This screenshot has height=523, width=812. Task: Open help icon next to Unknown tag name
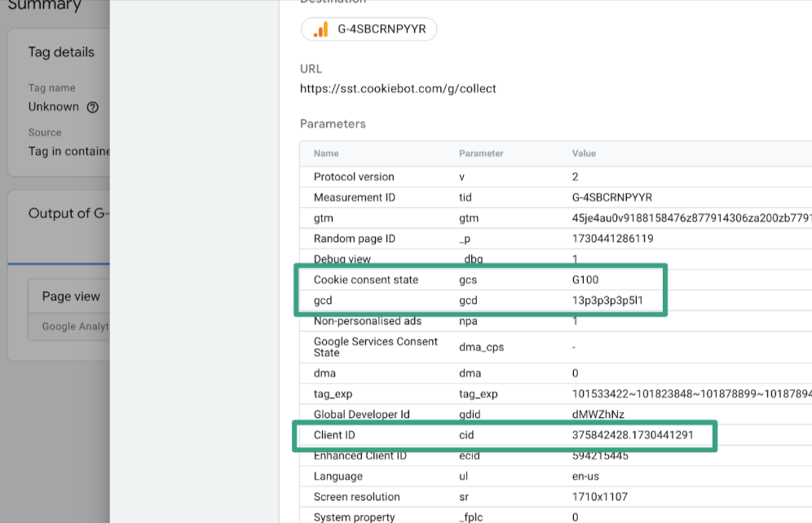click(93, 107)
